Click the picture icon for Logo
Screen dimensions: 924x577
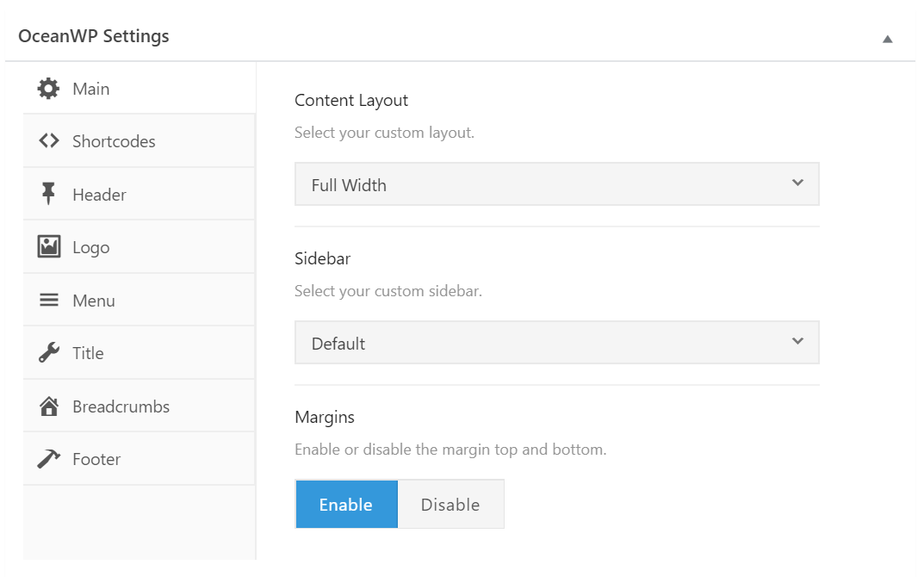click(49, 247)
